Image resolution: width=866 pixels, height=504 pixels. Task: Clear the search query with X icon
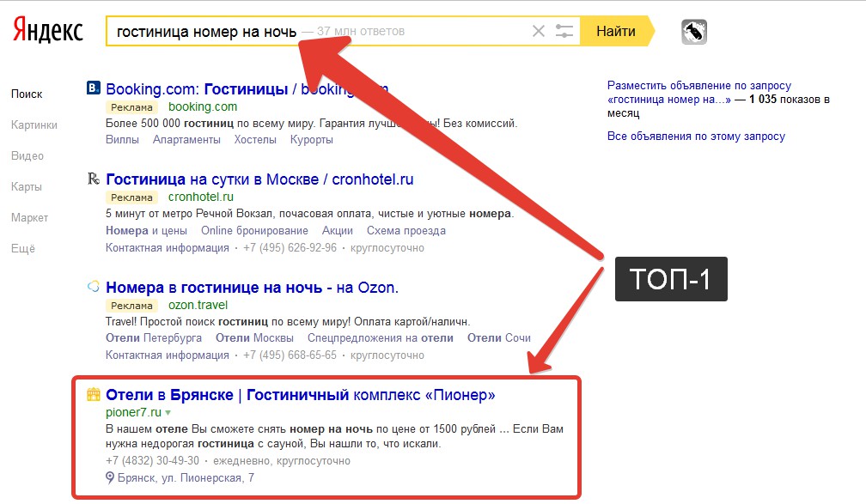click(x=539, y=32)
